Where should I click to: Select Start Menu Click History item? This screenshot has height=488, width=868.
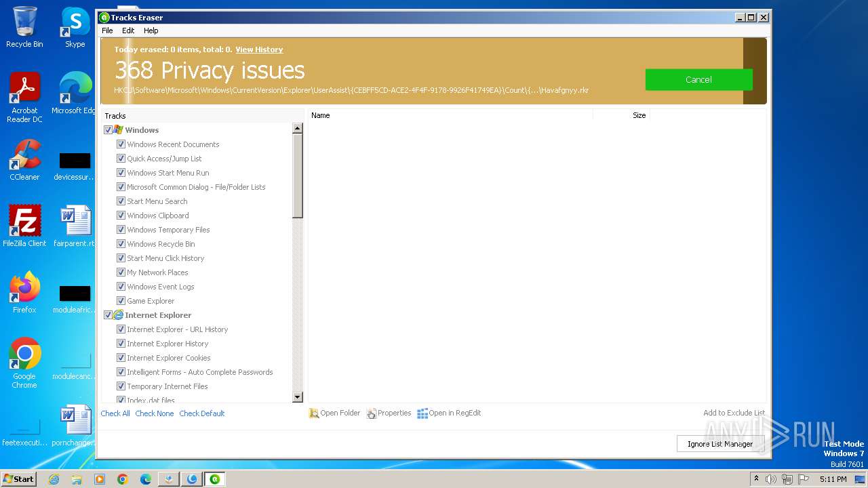point(165,258)
